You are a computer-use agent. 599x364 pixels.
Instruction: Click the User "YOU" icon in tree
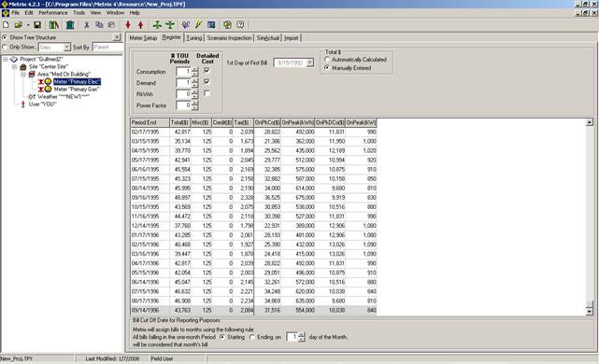pos(23,104)
